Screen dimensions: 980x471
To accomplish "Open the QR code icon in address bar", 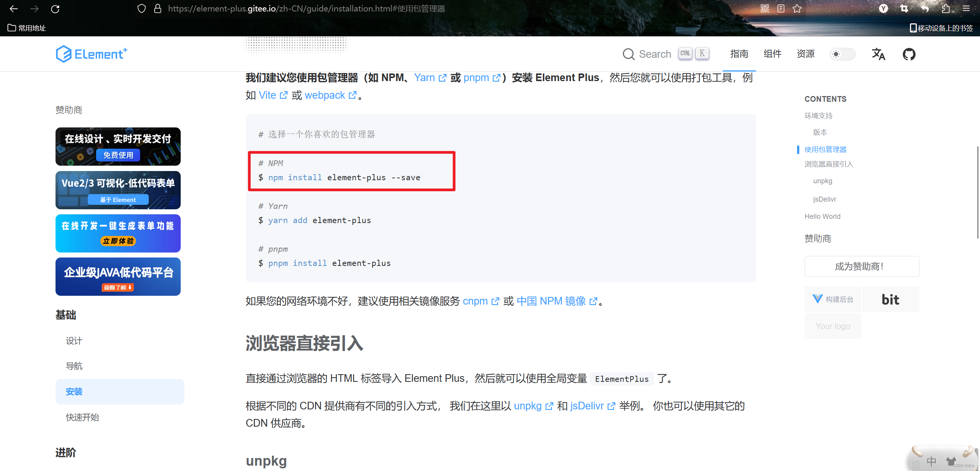I will 765,8.
